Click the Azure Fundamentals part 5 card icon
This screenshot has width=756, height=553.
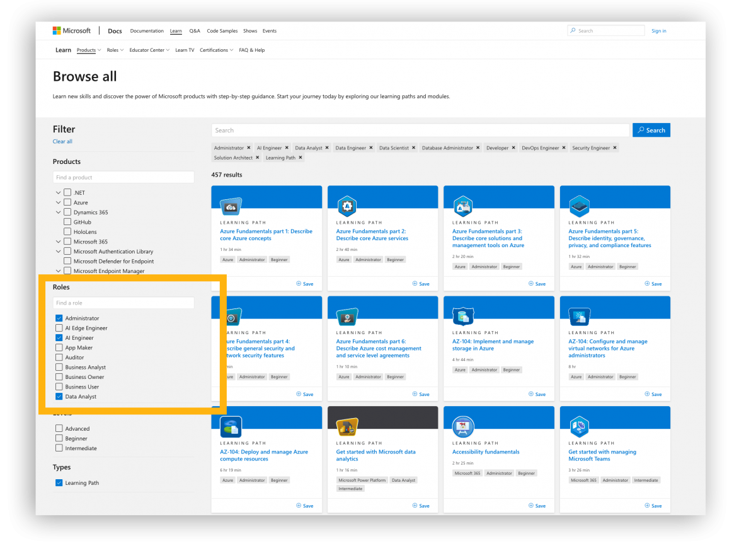click(579, 206)
